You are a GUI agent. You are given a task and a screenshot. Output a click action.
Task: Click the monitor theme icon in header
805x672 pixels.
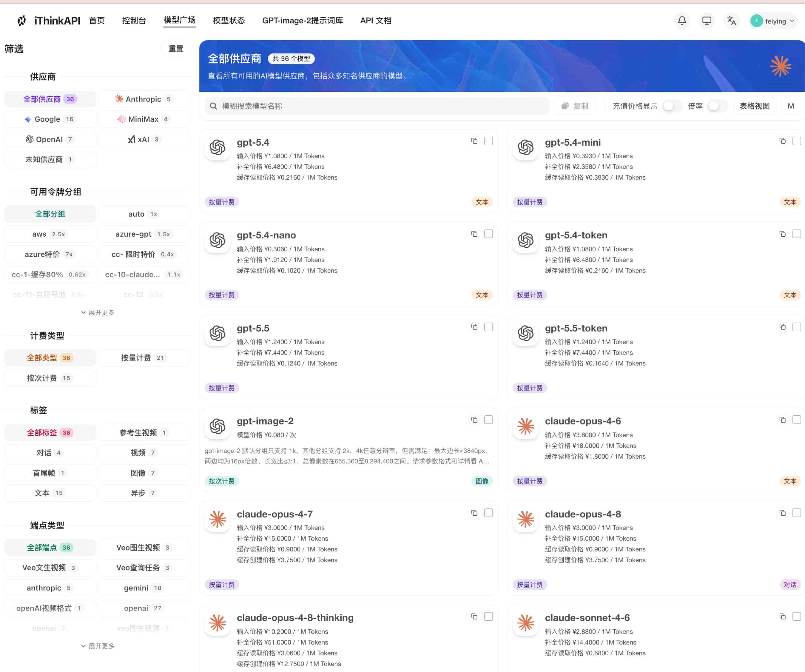pos(707,21)
